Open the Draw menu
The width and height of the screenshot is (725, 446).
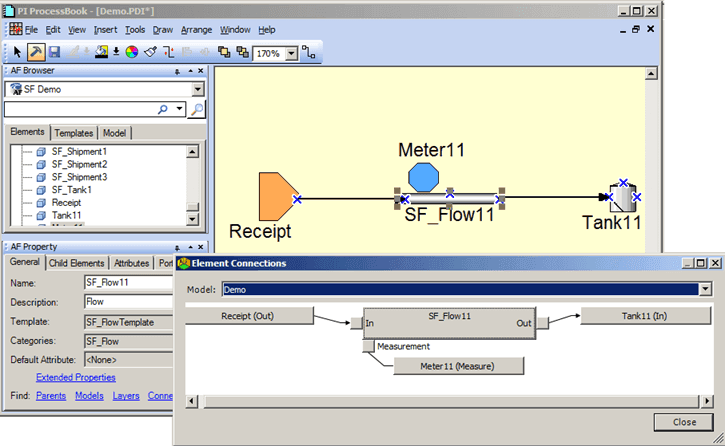[x=163, y=30]
